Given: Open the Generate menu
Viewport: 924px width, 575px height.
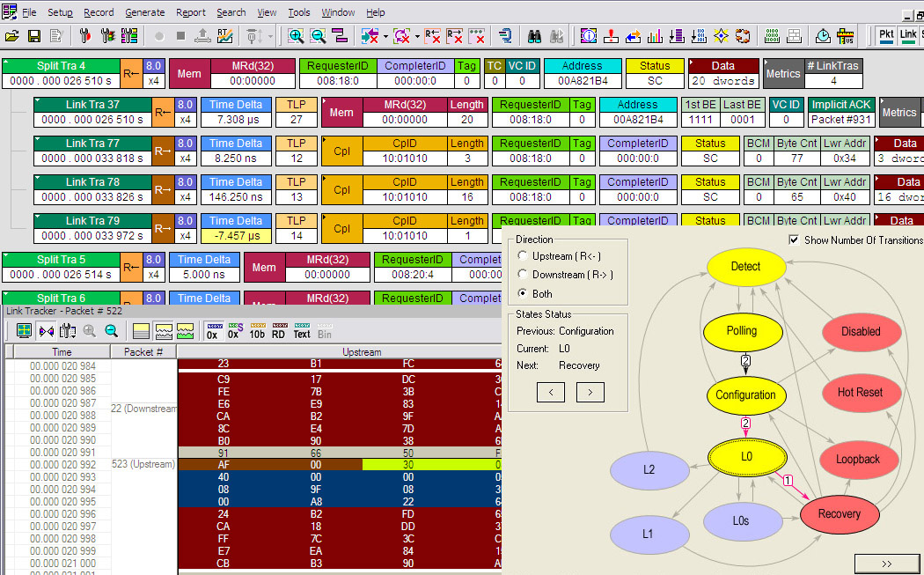Looking at the screenshot, I should (144, 12).
